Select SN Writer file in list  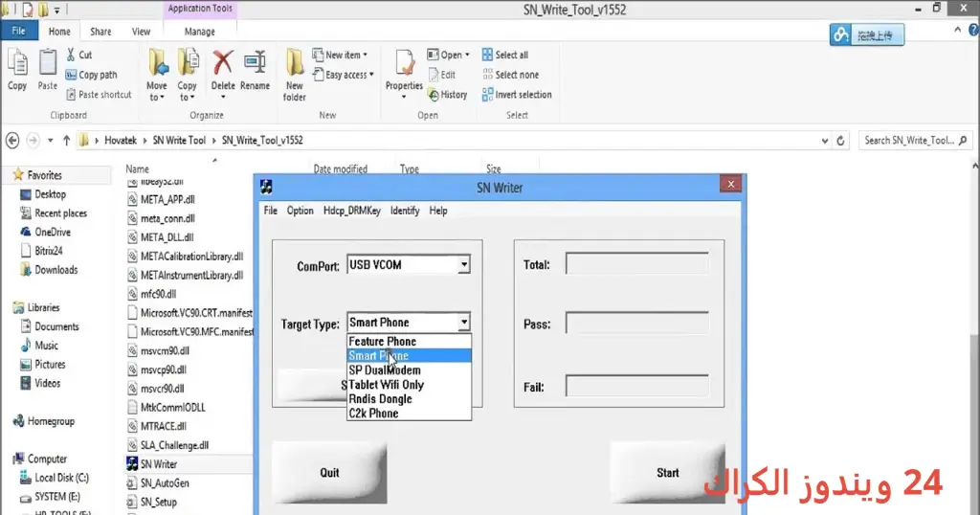click(x=158, y=464)
